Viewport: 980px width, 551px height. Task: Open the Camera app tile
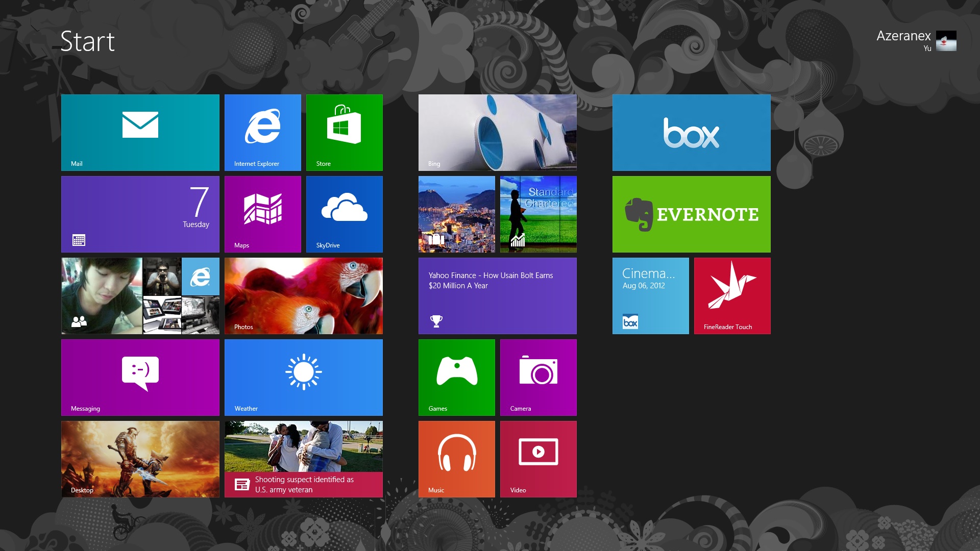point(538,377)
